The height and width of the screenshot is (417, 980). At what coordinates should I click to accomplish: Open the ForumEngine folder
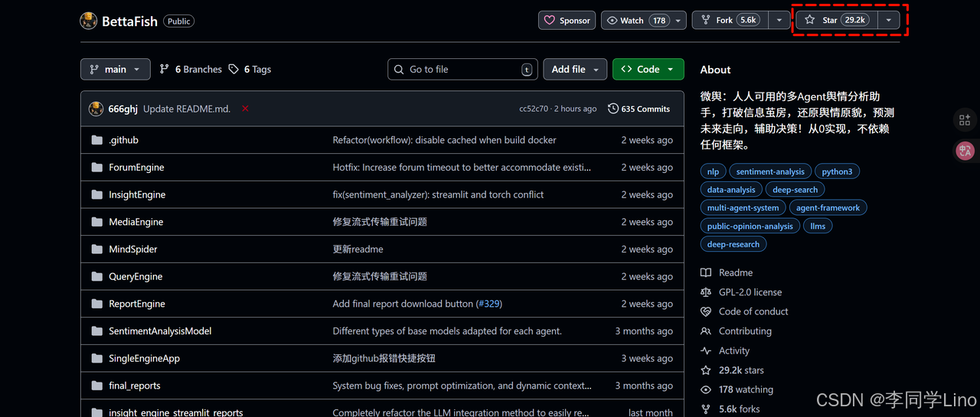tap(136, 167)
